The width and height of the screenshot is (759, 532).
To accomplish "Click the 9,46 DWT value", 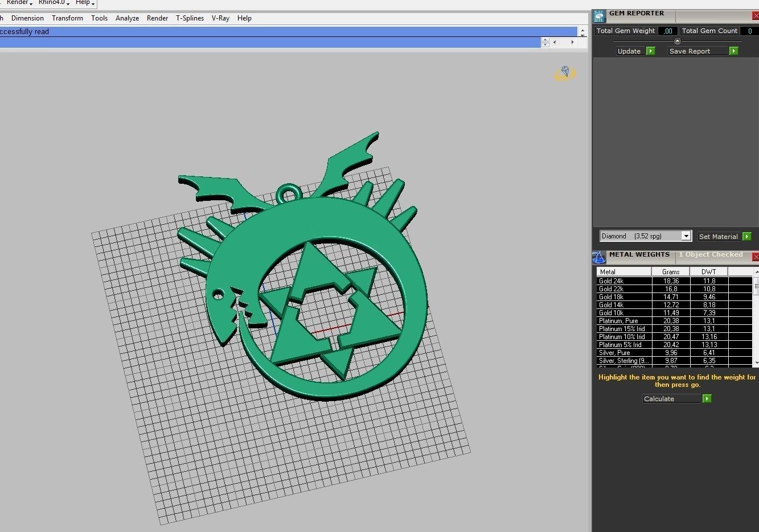I will 709,297.
